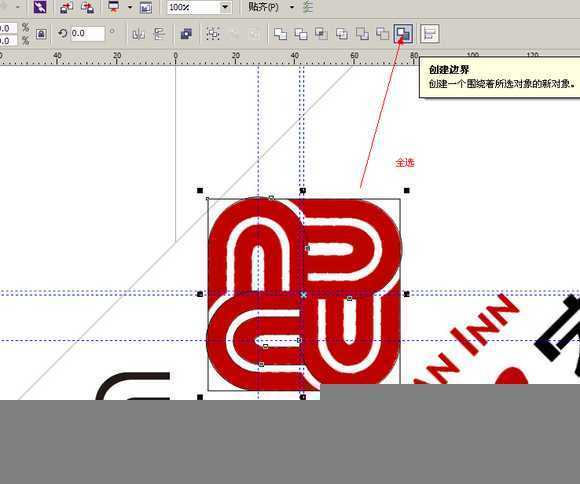Click the Weld shaping icon

coord(280,34)
